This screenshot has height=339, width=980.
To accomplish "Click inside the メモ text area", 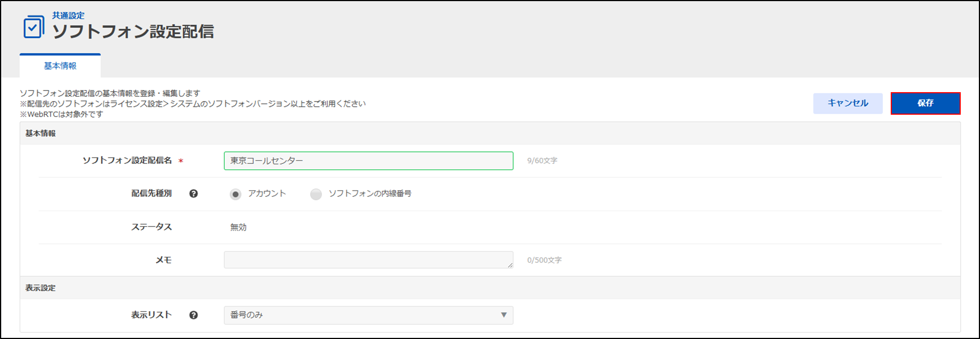I will point(368,260).
